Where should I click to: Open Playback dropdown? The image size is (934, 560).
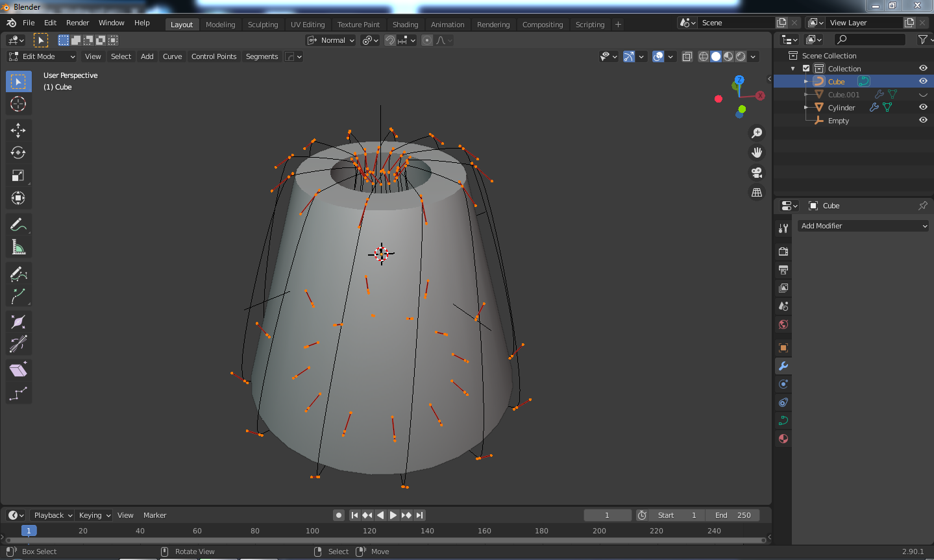pos(53,515)
